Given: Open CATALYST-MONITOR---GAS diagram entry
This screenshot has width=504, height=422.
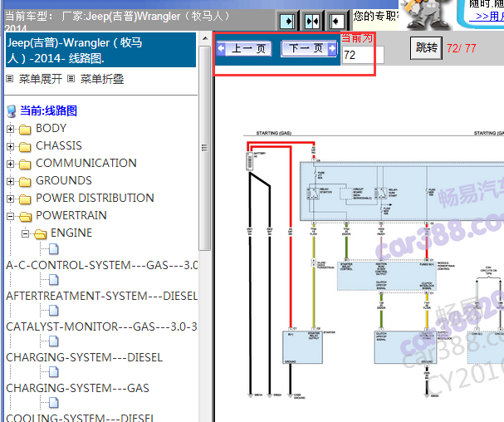Looking at the screenshot, I should 101,326.
